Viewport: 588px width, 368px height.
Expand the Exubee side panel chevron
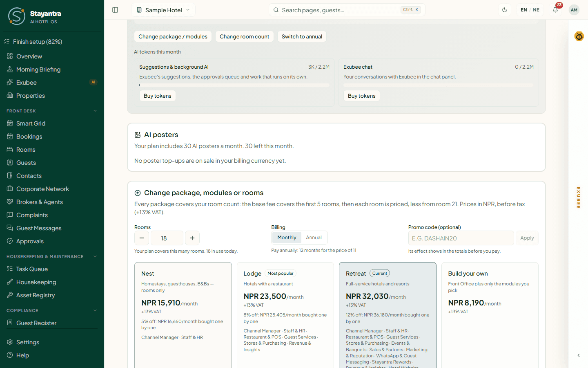[x=579, y=355]
